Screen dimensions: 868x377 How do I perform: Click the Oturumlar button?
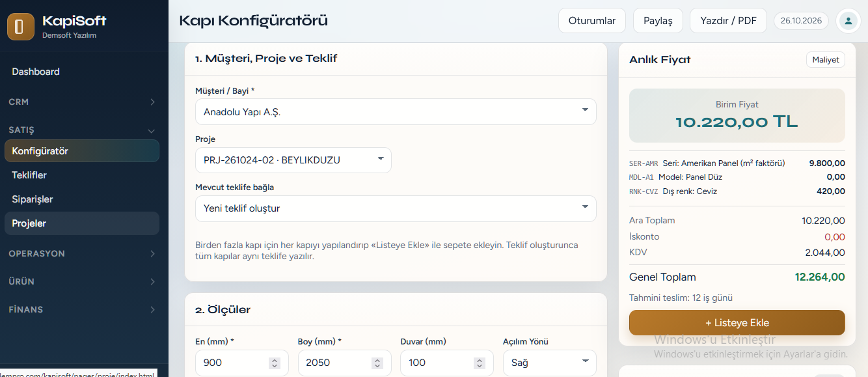click(592, 21)
